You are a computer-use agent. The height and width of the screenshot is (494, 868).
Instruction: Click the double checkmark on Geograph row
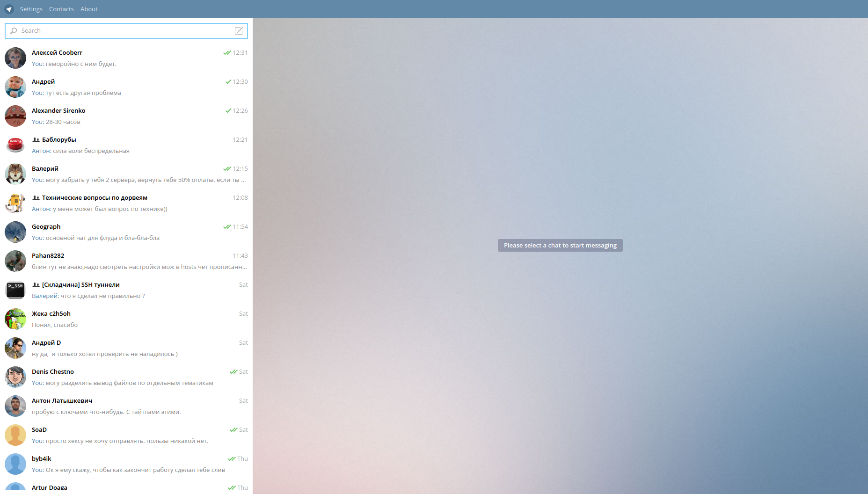[227, 227]
